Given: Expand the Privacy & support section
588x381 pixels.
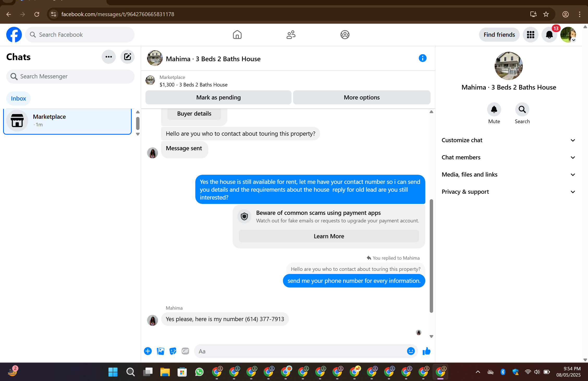Looking at the screenshot, I should 509,192.
